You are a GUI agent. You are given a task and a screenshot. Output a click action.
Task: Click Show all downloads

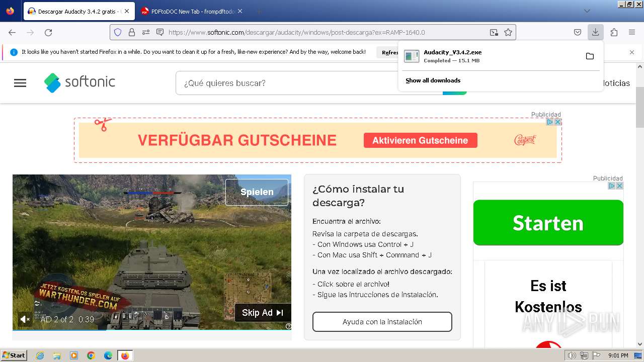[433, 80]
